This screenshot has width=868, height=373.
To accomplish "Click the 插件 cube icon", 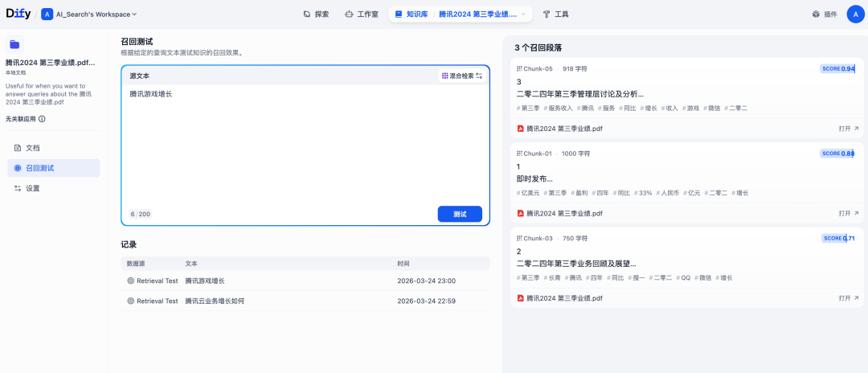I will [816, 14].
